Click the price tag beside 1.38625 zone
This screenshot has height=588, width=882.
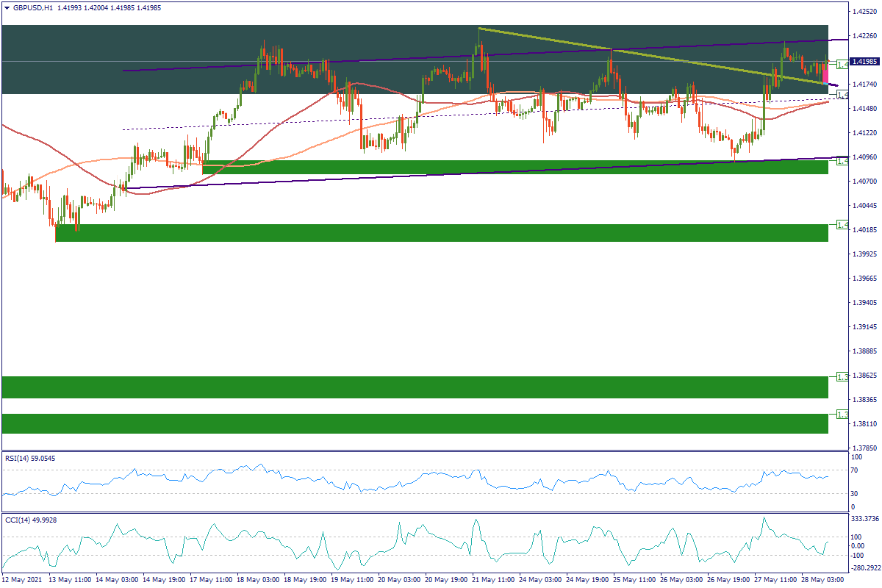click(842, 377)
